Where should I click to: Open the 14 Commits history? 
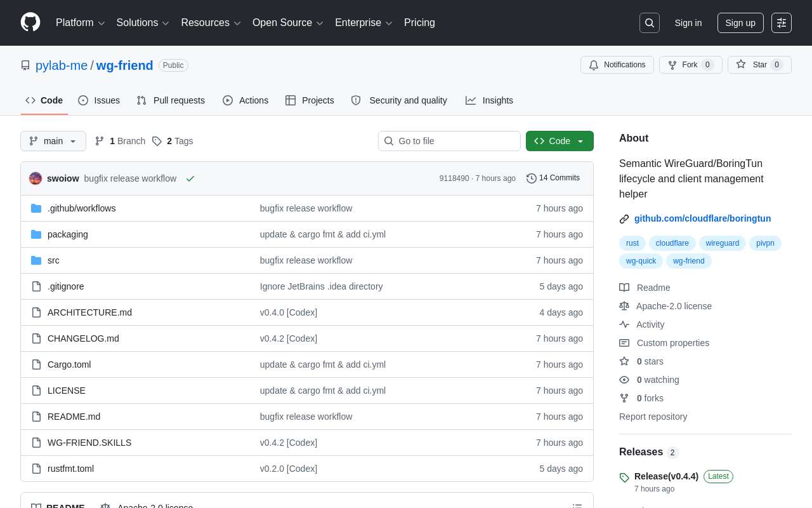(553, 178)
